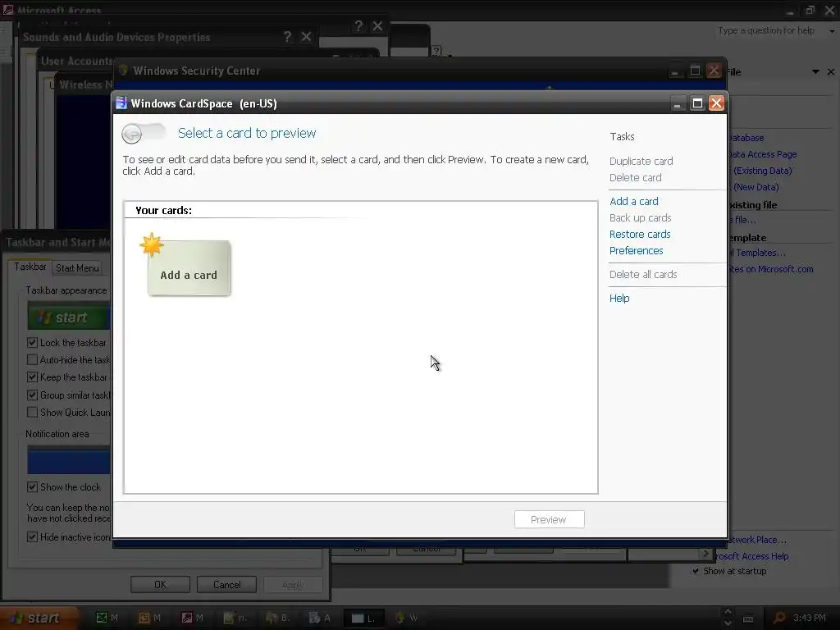Click the Preview button
Screen dimensions: 840x630
(549, 519)
